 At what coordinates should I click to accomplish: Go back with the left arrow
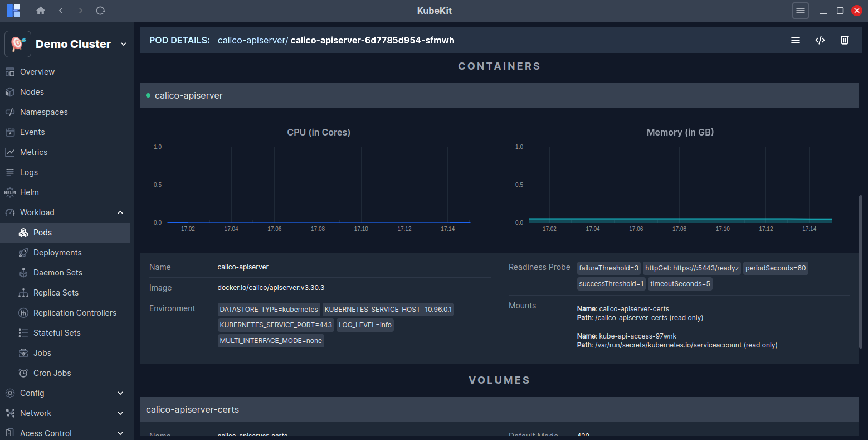tap(61, 11)
